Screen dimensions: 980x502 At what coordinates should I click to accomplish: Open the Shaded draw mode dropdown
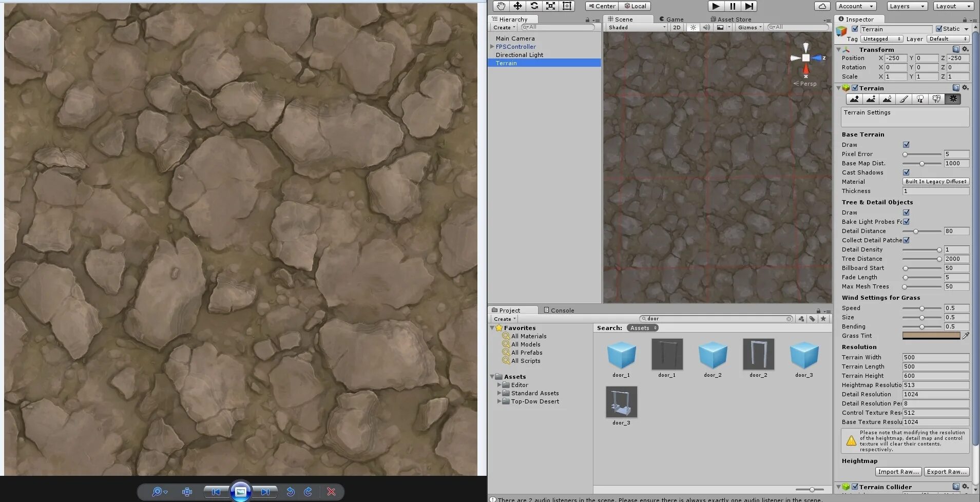click(x=637, y=28)
